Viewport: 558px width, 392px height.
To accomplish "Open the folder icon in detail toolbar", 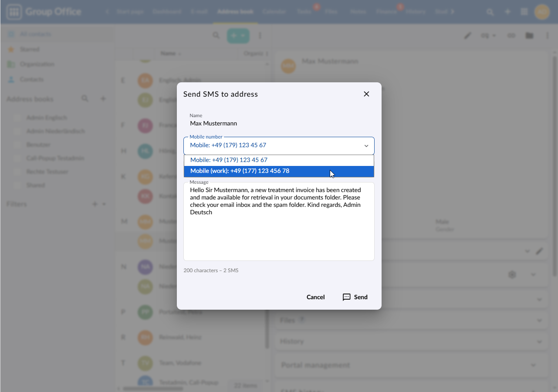I will click(529, 36).
